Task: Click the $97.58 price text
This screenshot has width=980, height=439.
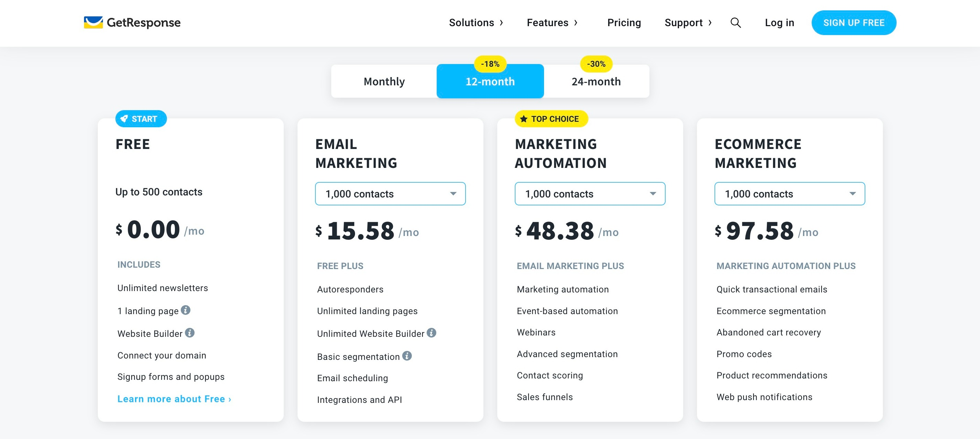Action: coord(767,231)
